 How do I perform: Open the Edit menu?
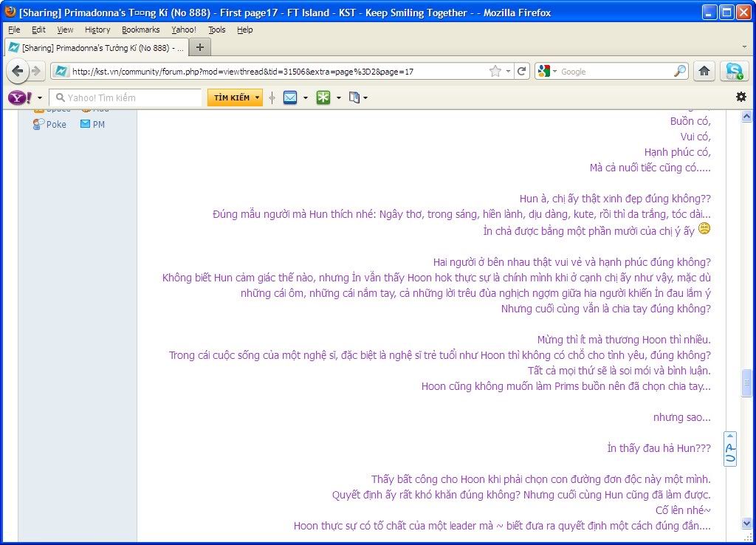(38, 30)
